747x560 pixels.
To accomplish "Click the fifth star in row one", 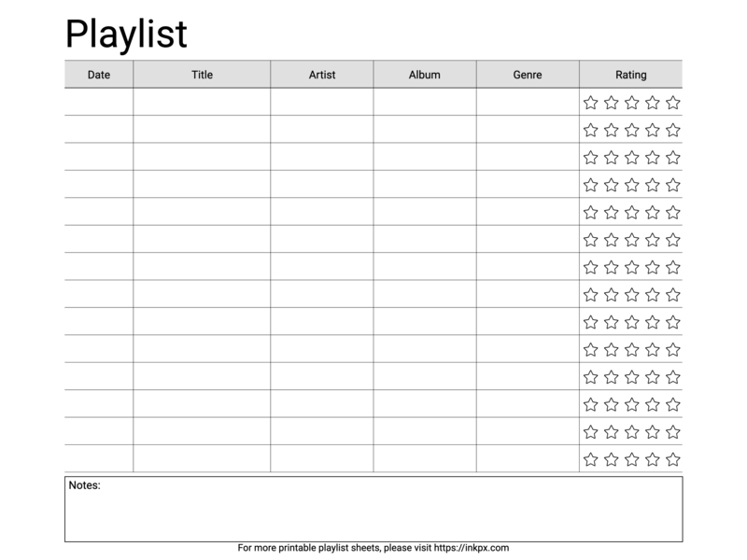I will [x=672, y=103].
